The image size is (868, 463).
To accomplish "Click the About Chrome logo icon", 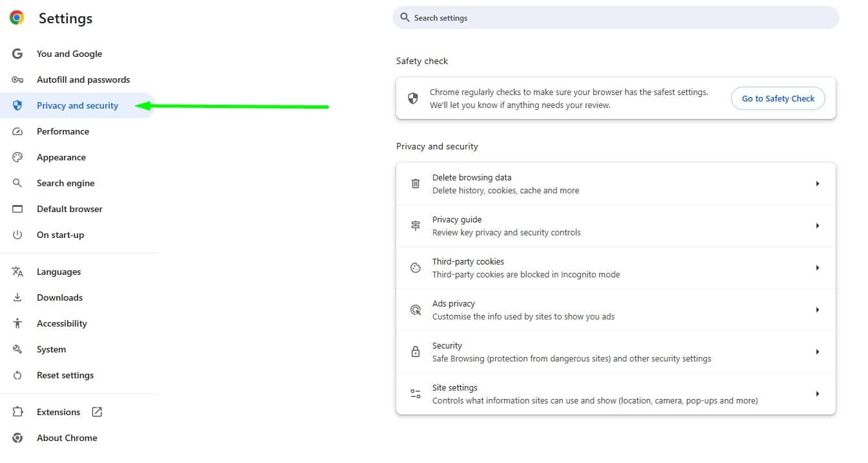I will click(x=17, y=438).
